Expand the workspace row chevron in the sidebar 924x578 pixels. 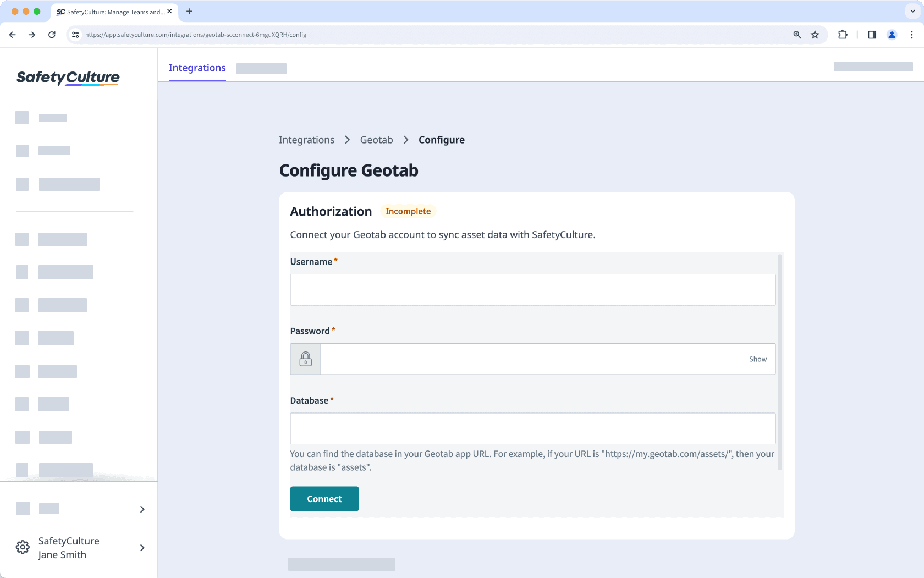pos(142,509)
